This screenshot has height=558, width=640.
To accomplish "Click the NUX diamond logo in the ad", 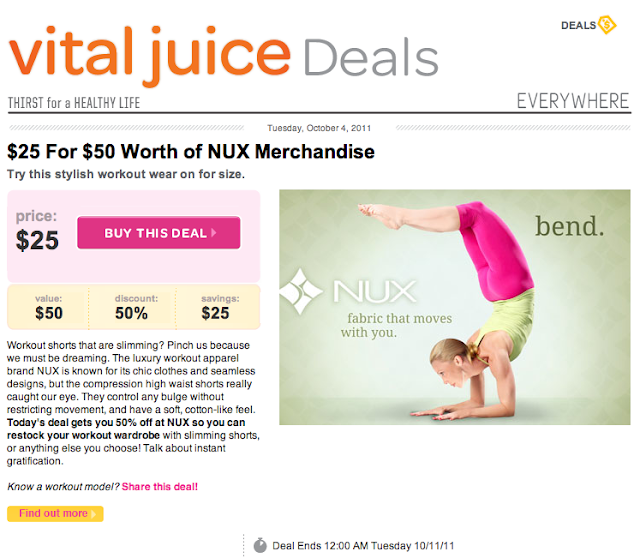I will click(301, 291).
